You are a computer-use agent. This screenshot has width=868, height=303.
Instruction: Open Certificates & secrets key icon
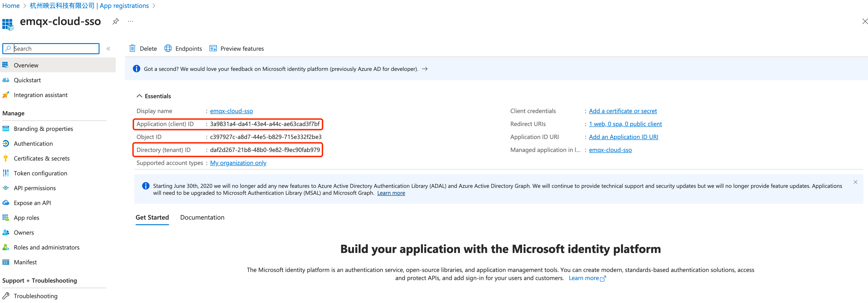tap(6, 158)
